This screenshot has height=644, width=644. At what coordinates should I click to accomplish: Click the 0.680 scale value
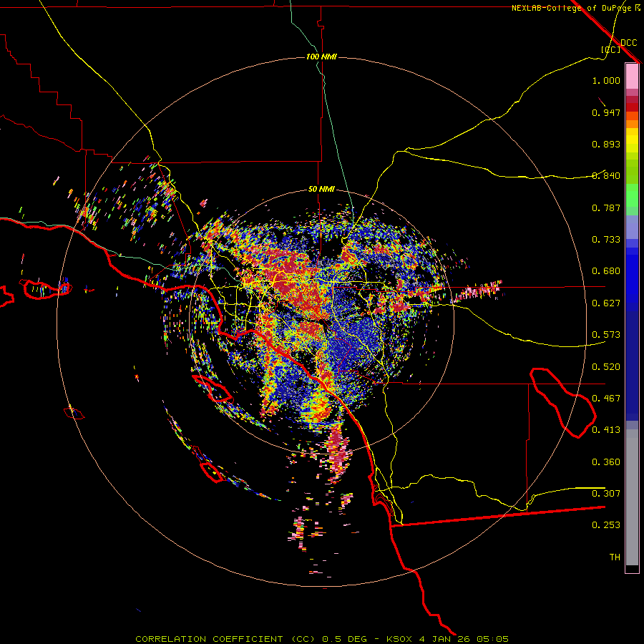coord(606,271)
